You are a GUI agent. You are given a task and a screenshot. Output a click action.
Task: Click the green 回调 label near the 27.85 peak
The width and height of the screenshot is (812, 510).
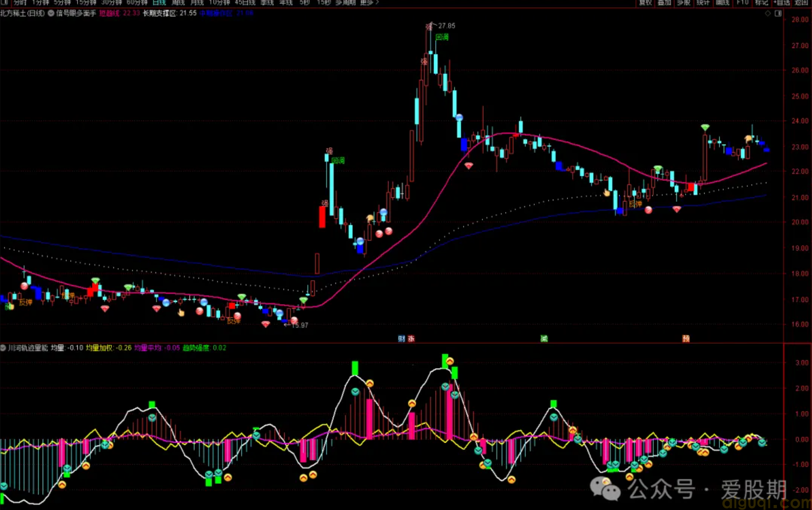tap(442, 37)
